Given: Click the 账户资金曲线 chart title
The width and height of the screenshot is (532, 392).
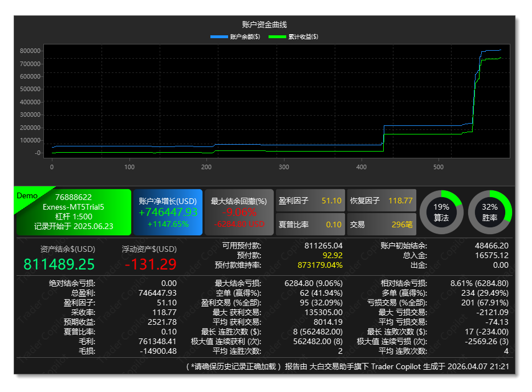Looking at the screenshot, I should point(265,24).
